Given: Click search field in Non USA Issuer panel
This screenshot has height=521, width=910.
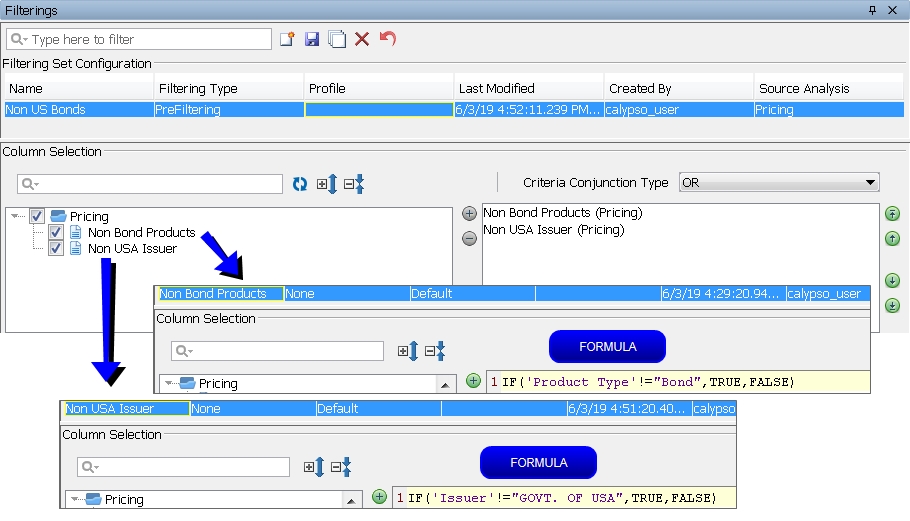Looking at the screenshot, I should tap(183, 467).
